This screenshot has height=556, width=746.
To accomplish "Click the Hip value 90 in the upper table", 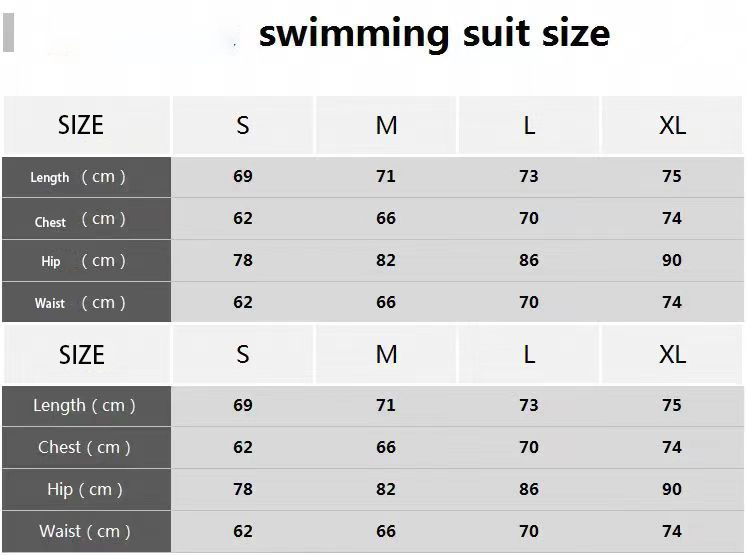I will (x=672, y=260).
